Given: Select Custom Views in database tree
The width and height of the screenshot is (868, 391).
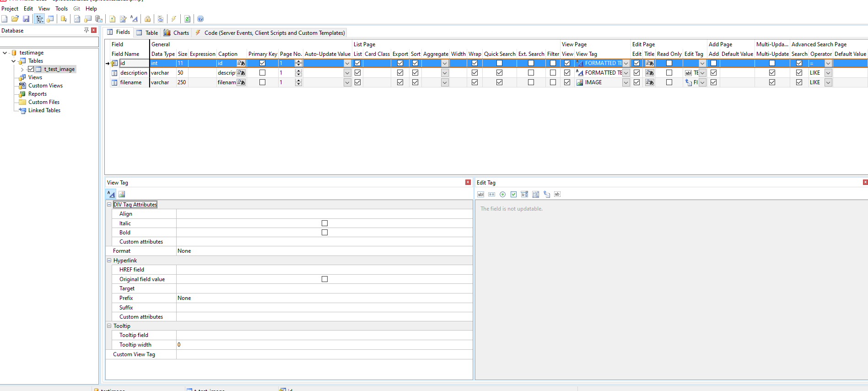Looking at the screenshot, I should (45, 86).
